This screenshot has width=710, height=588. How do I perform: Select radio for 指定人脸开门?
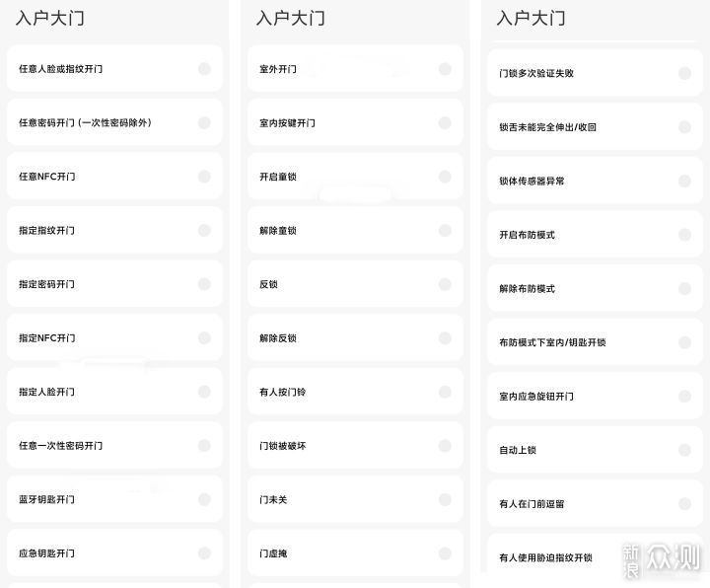[204, 392]
